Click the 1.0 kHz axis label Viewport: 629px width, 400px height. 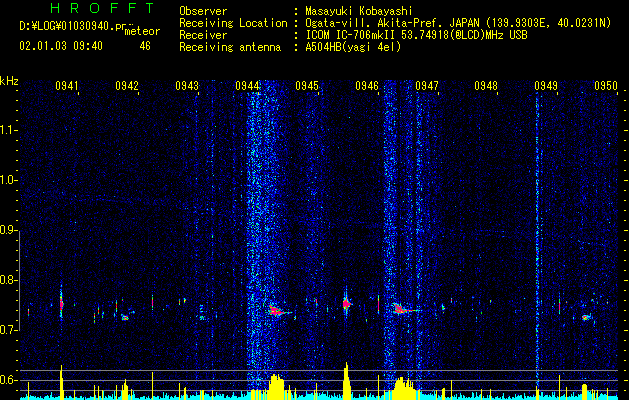pos(9,180)
